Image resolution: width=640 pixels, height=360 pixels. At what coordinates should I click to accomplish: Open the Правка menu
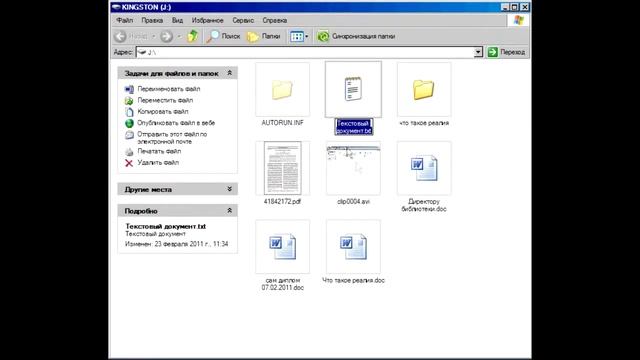(x=152, y=20)
